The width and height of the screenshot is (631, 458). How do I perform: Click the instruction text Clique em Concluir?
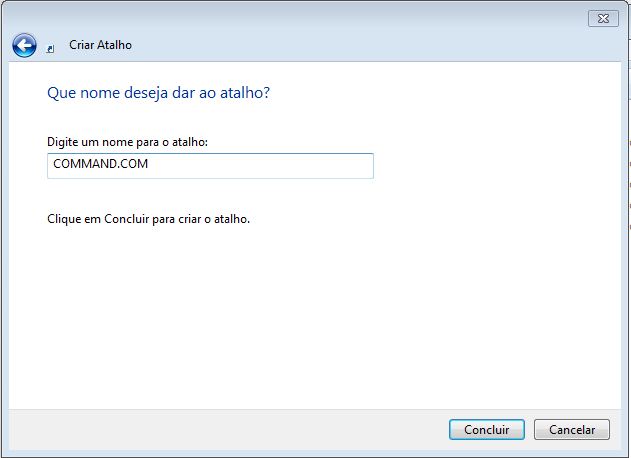pos(148,219)
